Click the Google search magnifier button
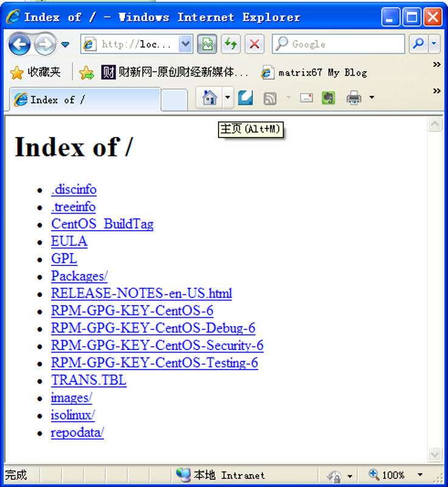 tap(418, 44)
